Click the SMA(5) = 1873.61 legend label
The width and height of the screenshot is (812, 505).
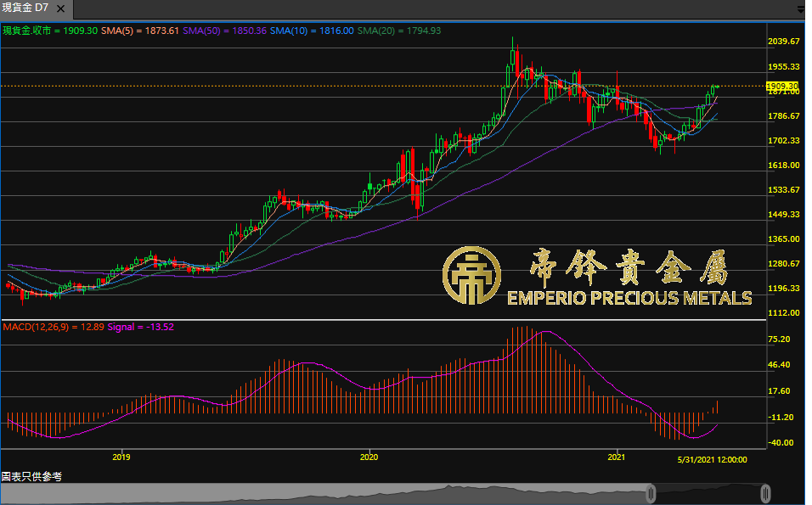(x=140, y=31)
